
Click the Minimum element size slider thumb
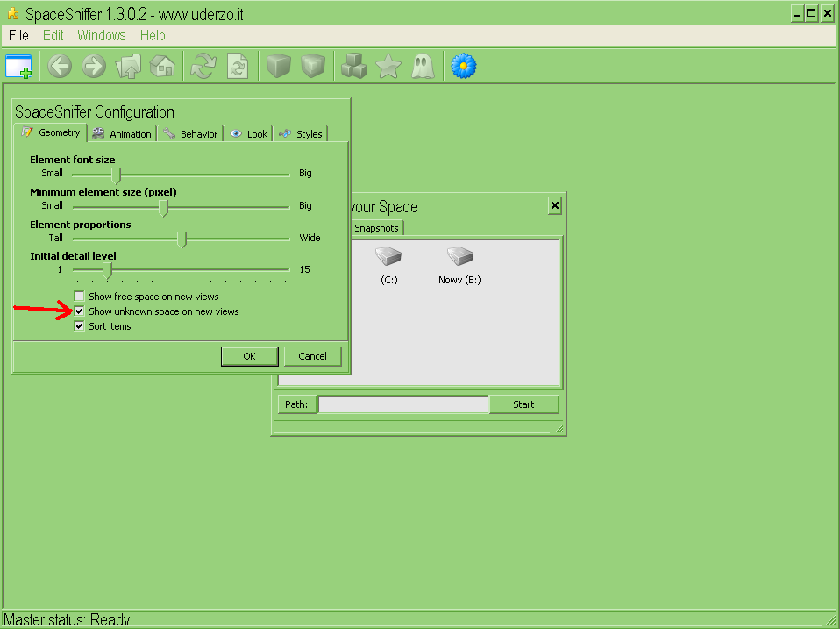click(164, 208)
